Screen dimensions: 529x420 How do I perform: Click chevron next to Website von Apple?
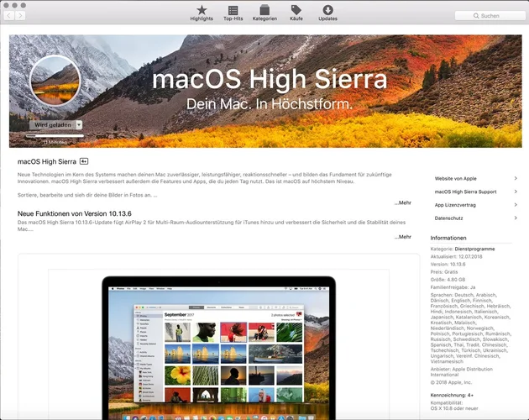[516, 178]
